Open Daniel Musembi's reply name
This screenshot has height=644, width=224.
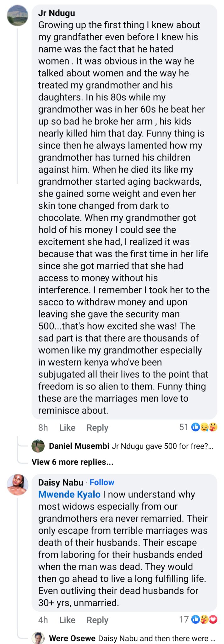pos(79,446)
